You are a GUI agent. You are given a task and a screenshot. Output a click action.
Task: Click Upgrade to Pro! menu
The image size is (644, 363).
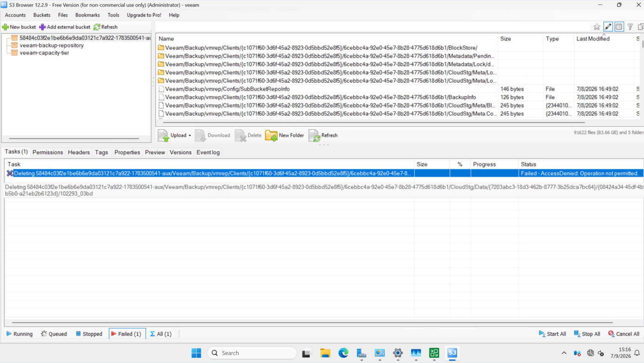click(x=144, y=15)
